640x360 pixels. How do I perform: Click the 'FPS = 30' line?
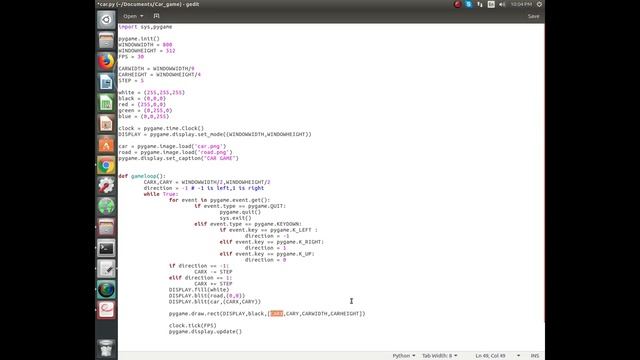coord(131,57)
